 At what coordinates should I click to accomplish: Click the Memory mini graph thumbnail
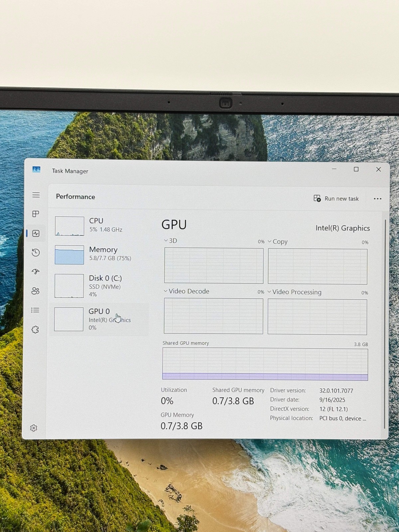click(x=69, y=255)
